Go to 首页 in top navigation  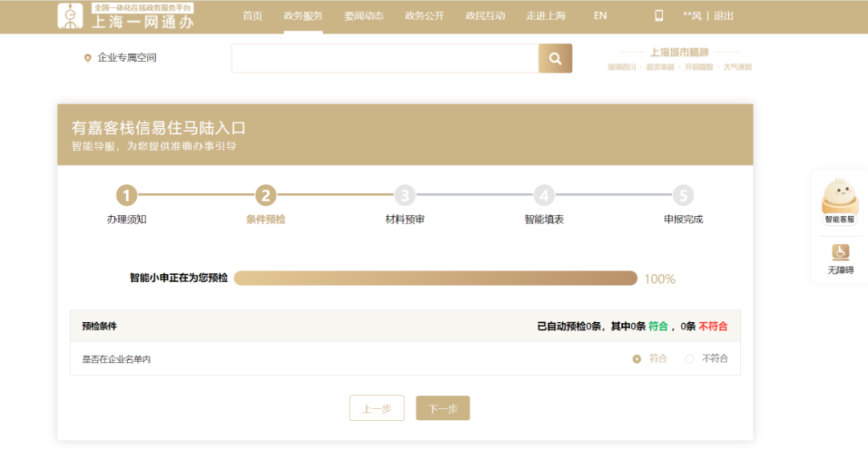point(252,16)
